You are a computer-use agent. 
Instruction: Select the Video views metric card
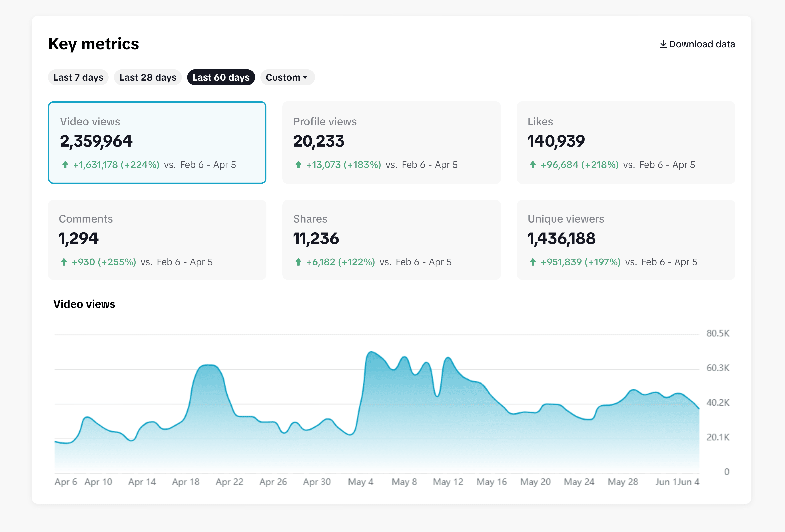tap(157, 143)
